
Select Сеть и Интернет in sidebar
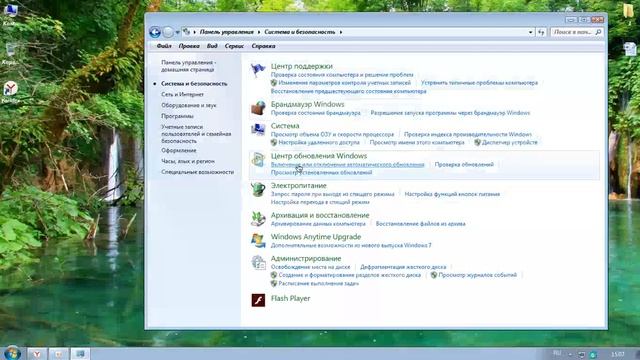click(x=182, y=94)
